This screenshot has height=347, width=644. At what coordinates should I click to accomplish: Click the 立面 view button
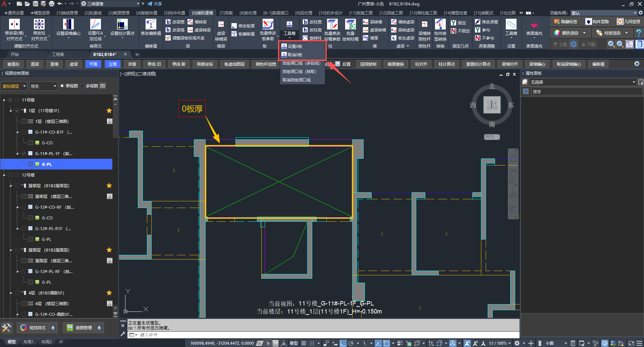tap(113, 64)
